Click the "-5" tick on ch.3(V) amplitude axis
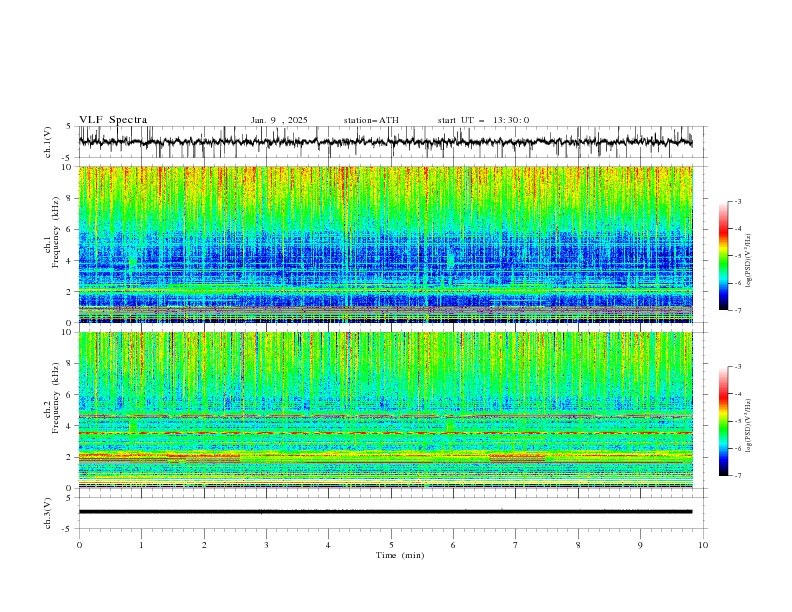The height and width of the screenshot is (612, 792). (68, 529)
